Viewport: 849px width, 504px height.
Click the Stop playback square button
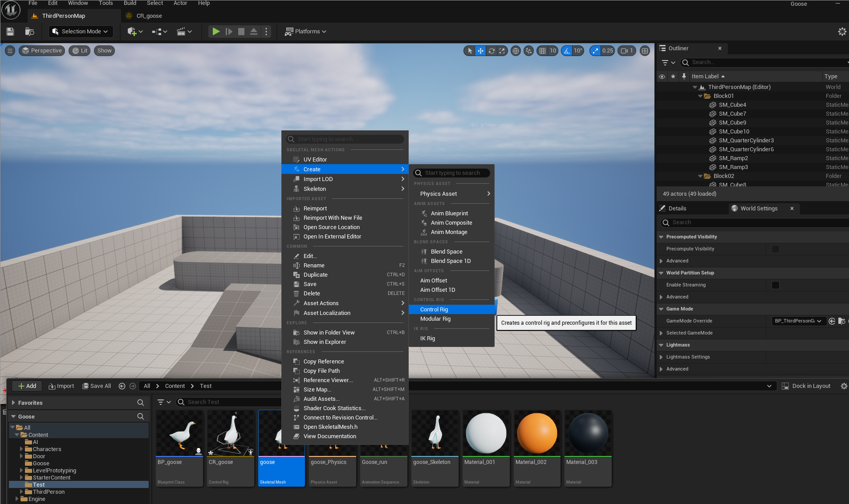tap(241, 32)
